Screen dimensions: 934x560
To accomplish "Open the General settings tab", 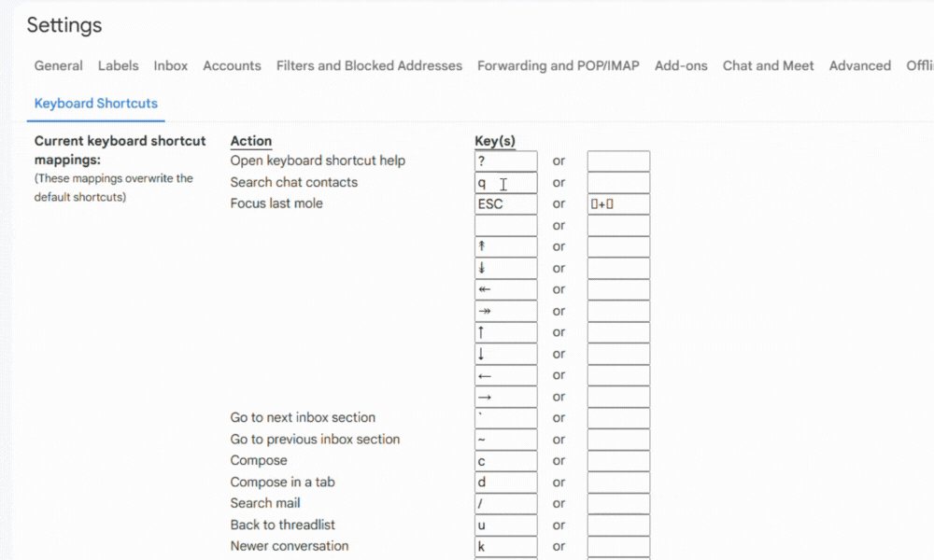I will pos(58,65).
